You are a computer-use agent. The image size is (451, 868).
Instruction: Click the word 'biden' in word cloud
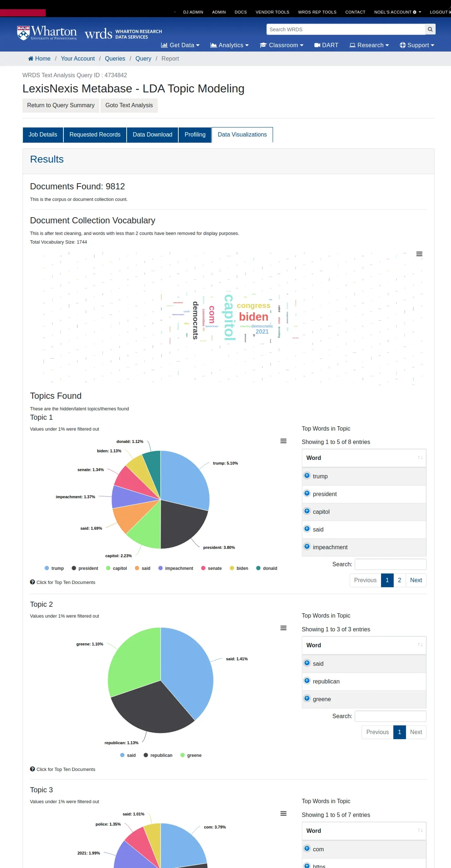pyautogui.click(x=254, y=317)
